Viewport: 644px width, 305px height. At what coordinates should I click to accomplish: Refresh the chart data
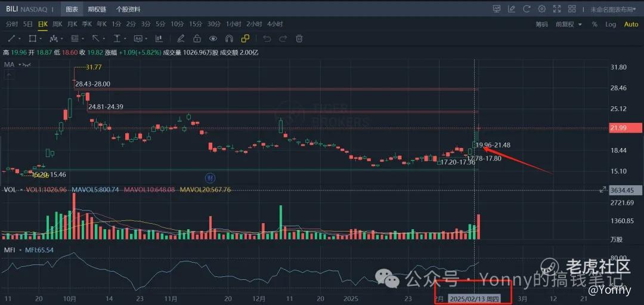click(527, 8)
